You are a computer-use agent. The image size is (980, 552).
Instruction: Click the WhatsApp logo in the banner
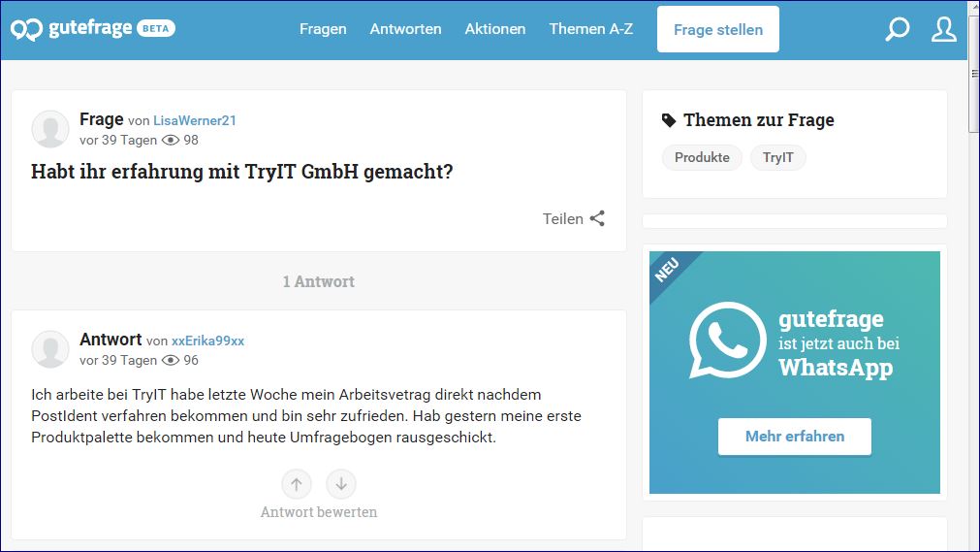coord(727,341)
